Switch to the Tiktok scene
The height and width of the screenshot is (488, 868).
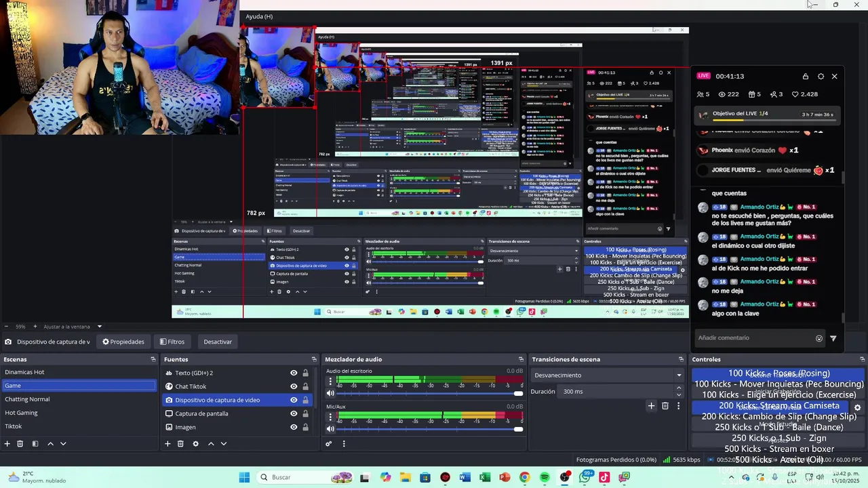79,426
